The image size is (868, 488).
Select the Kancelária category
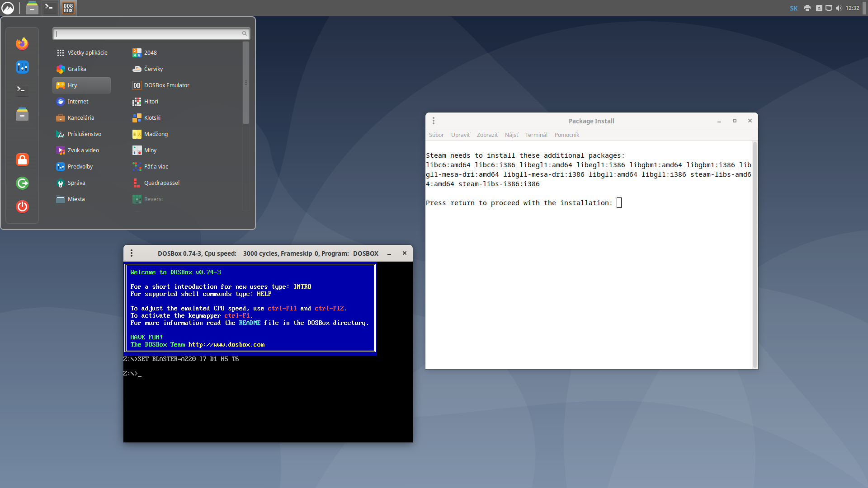82,118
